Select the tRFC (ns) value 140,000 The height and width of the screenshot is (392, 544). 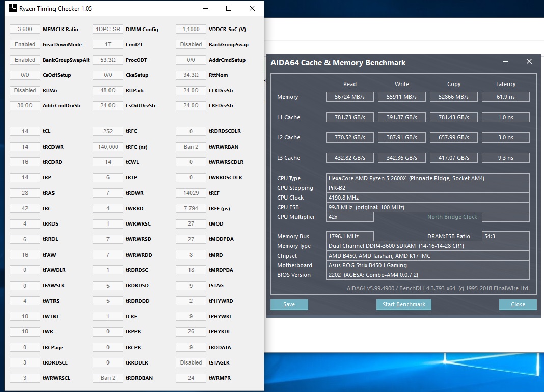click(x=108, y=147)
